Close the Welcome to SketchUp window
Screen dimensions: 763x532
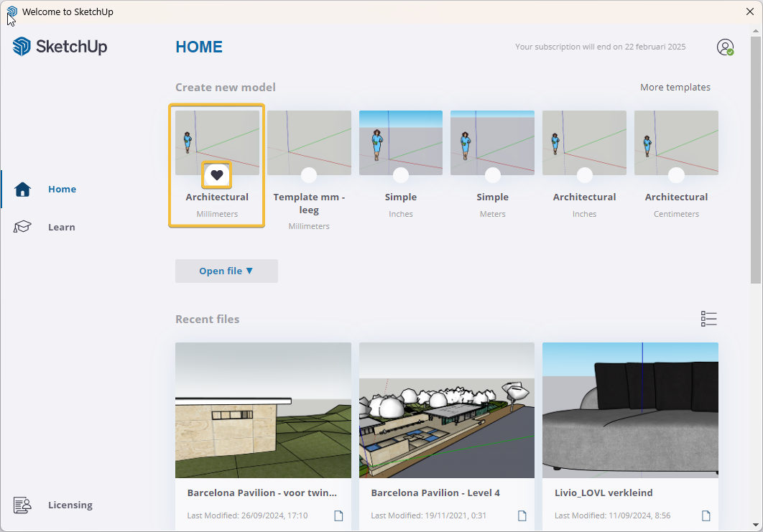(750, 11)
